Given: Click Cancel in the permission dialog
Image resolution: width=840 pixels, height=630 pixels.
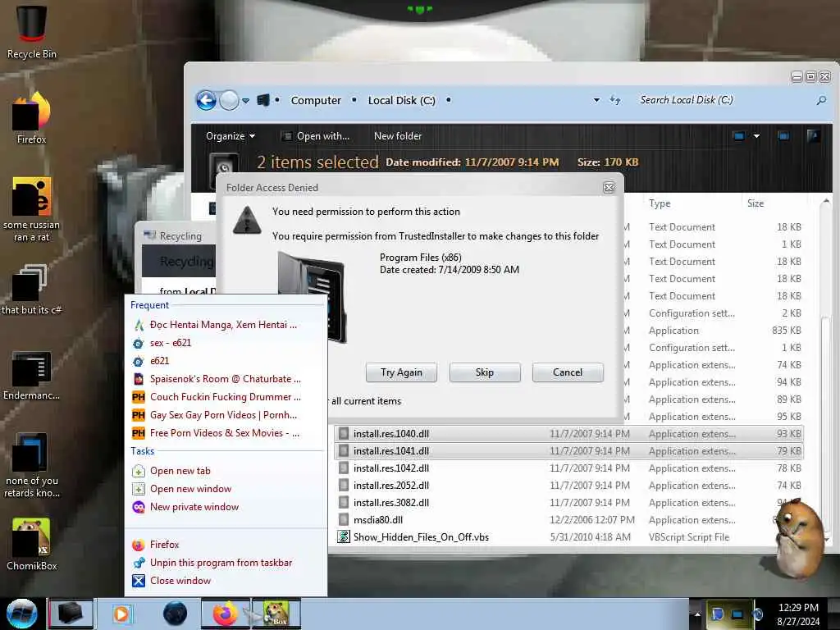Looking at the screenshot, I should 568,372.
